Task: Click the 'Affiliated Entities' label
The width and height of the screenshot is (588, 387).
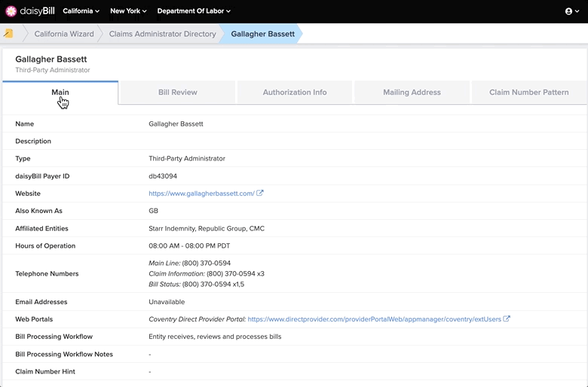Action: tap(41, 229)
